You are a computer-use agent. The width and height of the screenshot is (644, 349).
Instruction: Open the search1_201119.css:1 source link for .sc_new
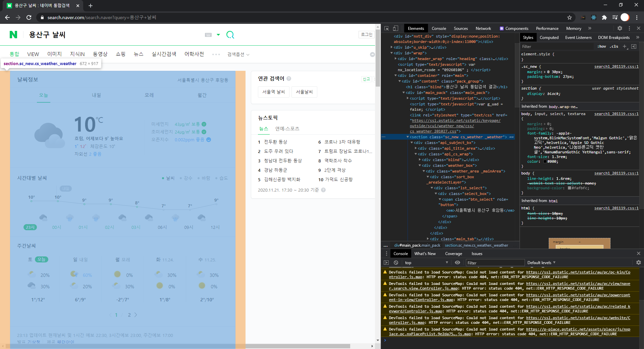point(616,67)
